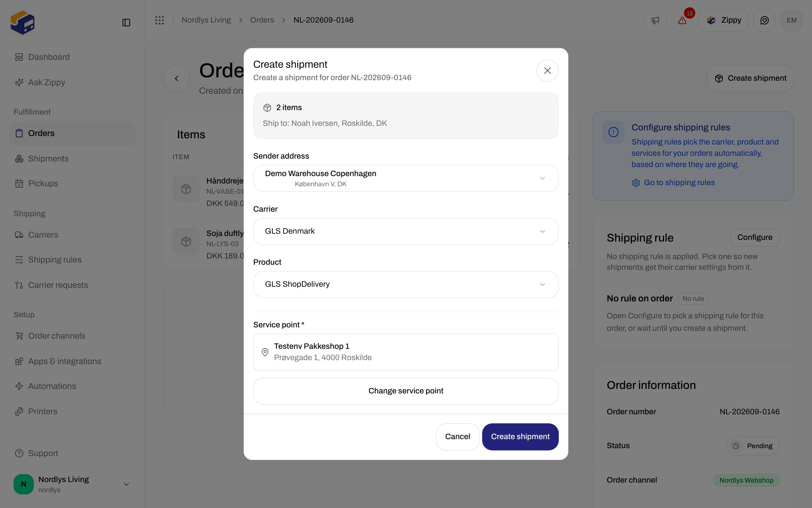
Task: Go to Shipments in the sidebar
Action: [x=72, y=159]
